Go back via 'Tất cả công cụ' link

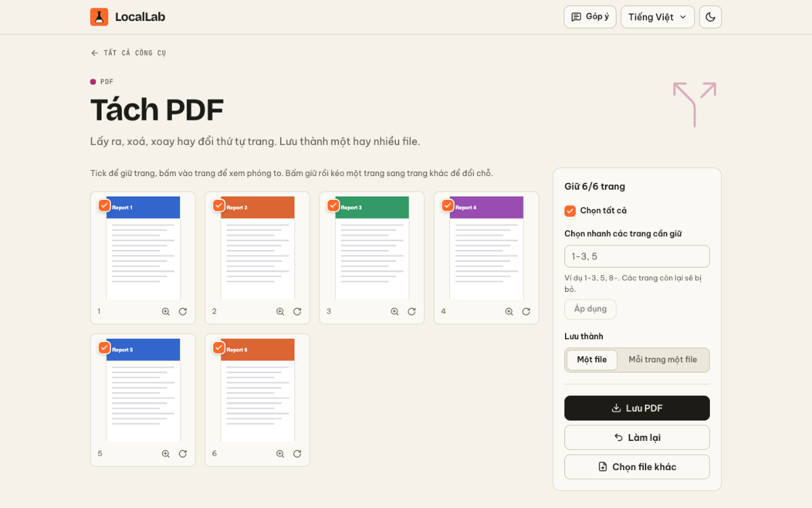(129, 53)
